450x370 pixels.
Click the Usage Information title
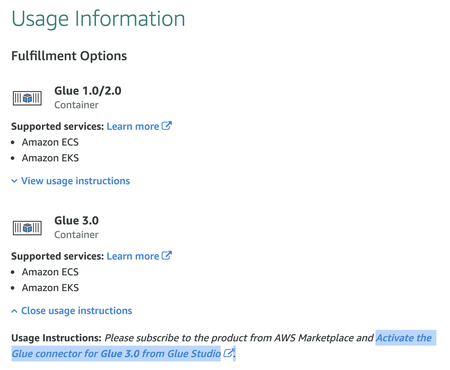98,19
